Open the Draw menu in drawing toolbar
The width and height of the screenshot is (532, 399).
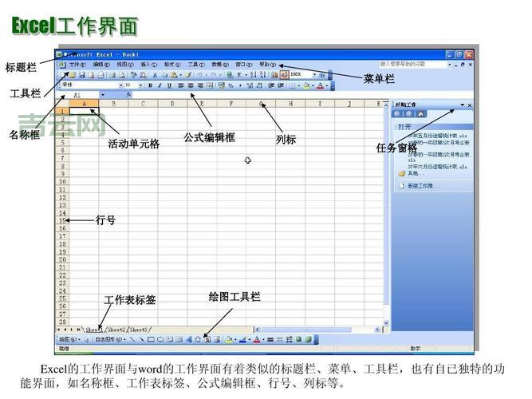(70, 339)
